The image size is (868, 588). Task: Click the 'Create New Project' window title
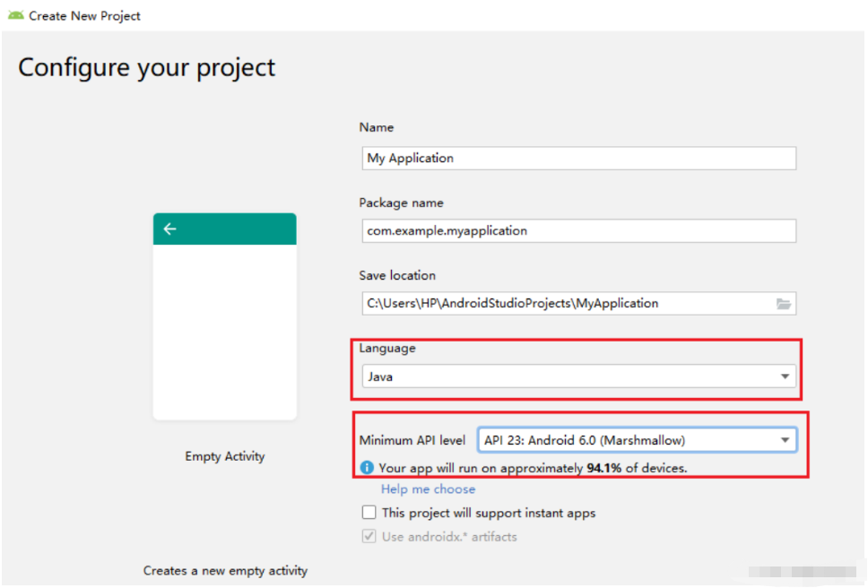[84, 16]
